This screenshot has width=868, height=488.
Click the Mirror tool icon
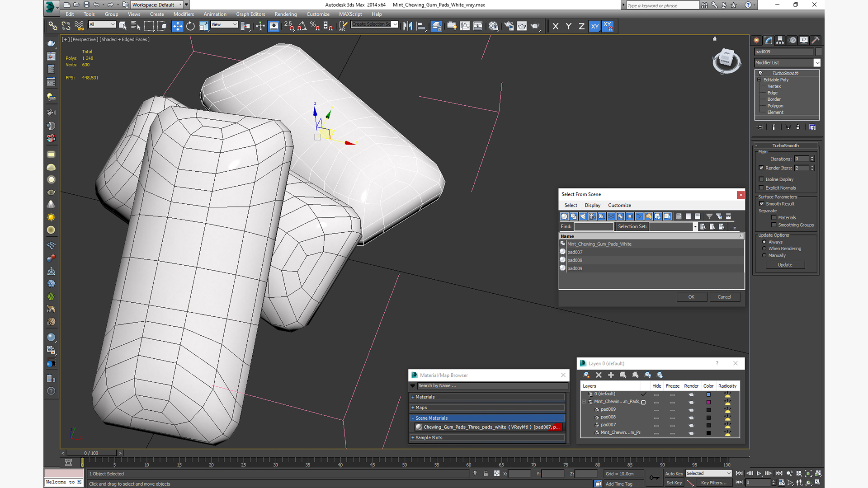coord(408,26)
